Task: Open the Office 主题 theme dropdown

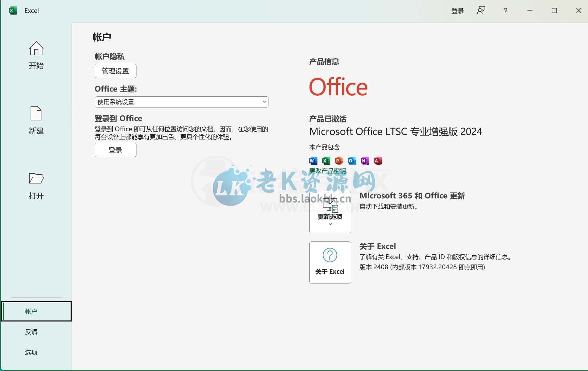Action: [182, 102]
